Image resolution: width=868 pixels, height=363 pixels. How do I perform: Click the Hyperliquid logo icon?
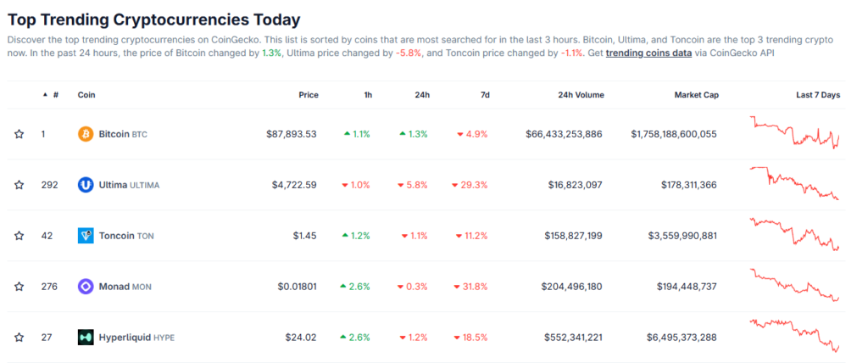(x=86, y=338)
